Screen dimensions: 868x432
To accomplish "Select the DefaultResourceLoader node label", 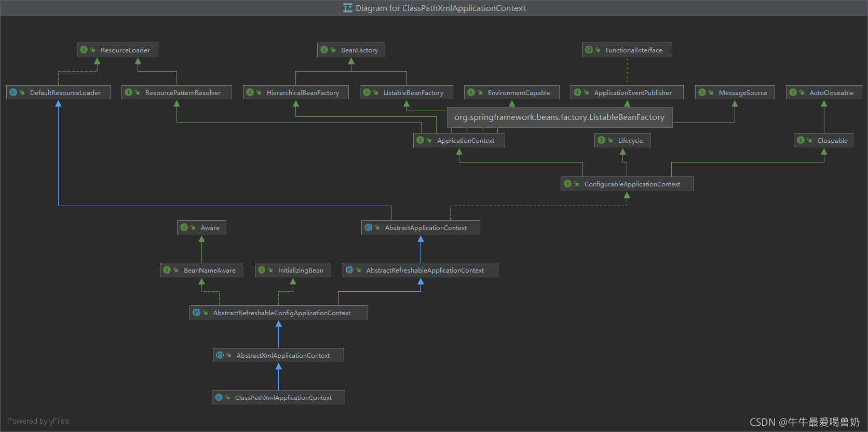I will 65,93.
